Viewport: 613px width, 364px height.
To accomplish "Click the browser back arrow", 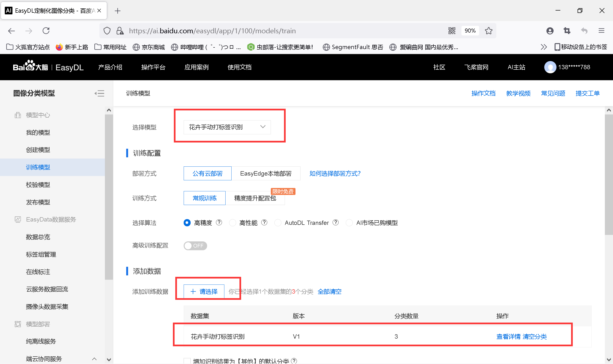I will pyautogui.click(x=11, y=31).
